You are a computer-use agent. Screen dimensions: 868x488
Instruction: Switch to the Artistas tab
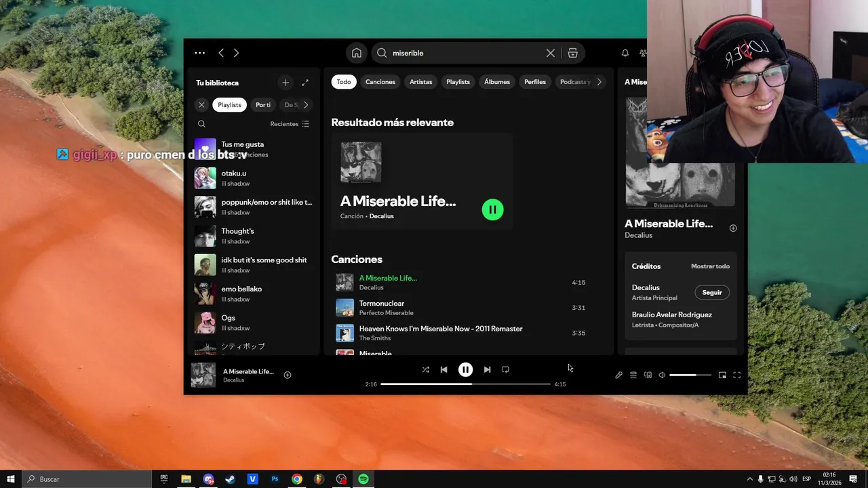pyautogui.click(x=420, y=82)
